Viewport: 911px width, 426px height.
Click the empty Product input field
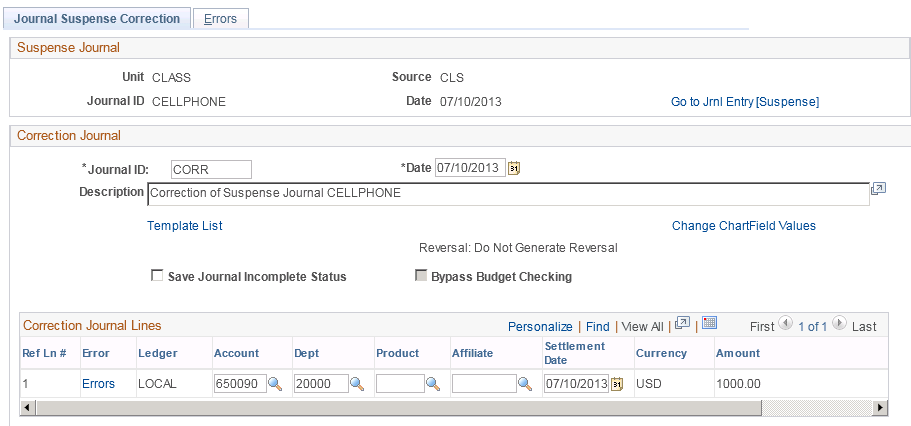pyautogui.click(x=400, y=384)
